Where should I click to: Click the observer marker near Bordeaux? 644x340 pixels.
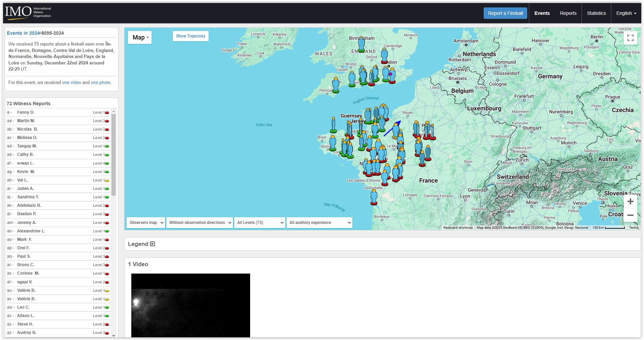[x=374, y=197]
